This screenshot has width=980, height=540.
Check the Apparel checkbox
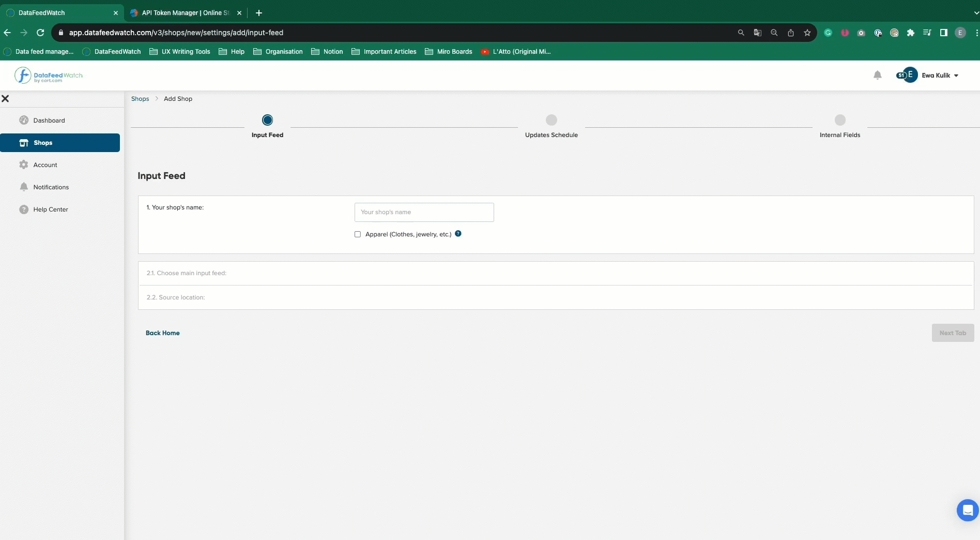coord(358,234)
